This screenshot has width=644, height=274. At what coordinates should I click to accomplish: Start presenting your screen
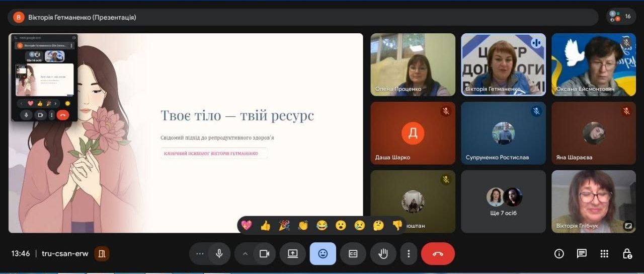click(293, 253)
